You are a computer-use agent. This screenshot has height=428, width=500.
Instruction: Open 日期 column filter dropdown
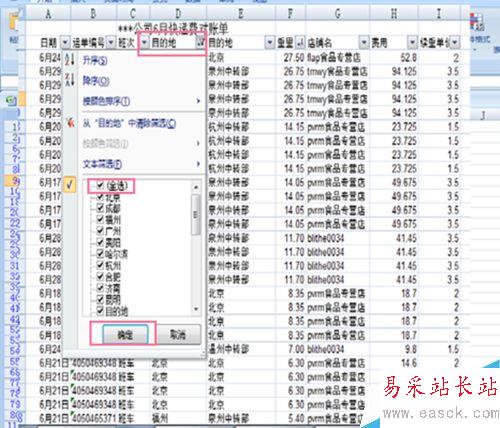65,43
